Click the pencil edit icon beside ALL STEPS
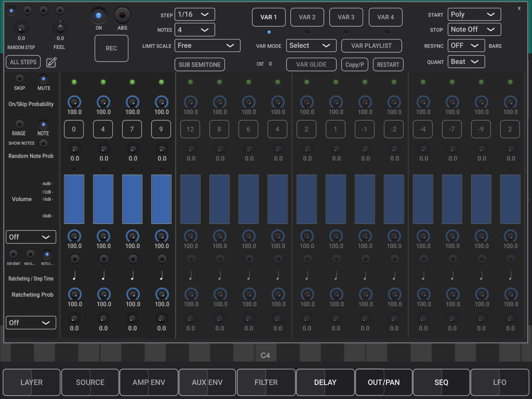This screenshot has height=399, width=532. 51,62
